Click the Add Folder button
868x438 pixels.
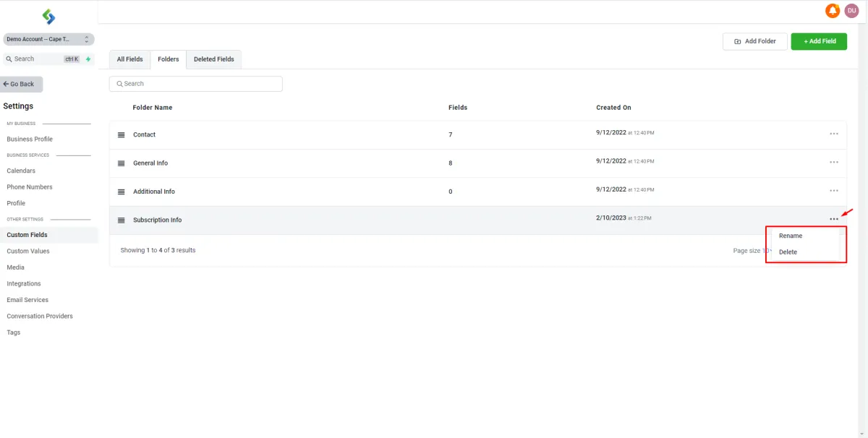point(755,41)
